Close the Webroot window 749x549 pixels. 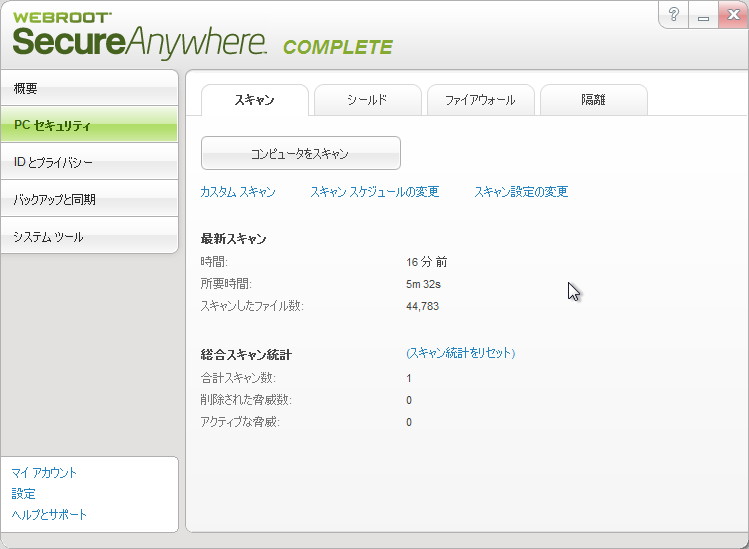733,15
